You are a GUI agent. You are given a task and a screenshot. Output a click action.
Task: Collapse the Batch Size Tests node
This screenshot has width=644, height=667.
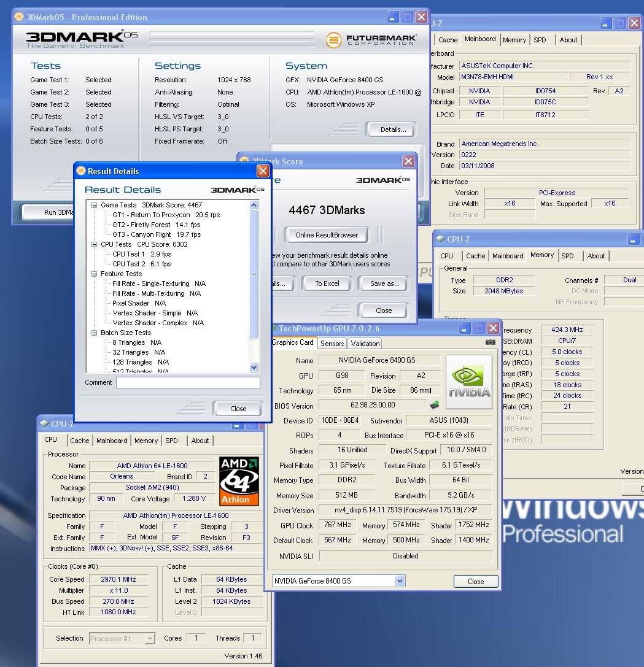94,333
